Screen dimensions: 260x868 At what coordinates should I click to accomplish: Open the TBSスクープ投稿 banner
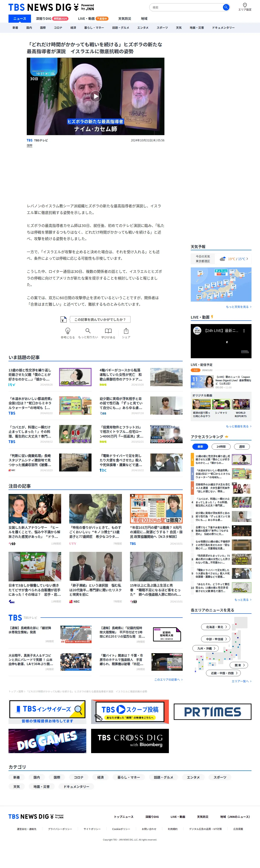pos(130,712)
